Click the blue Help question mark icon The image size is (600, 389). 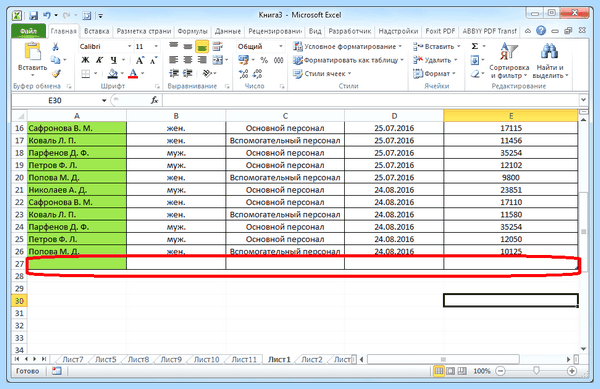(541, 31)
